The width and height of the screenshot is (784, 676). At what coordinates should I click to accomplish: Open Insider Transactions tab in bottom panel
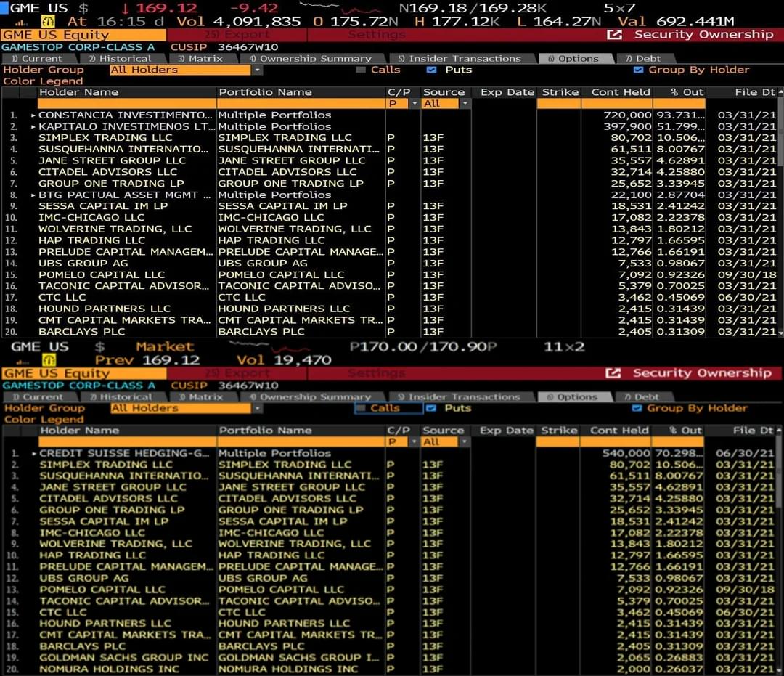[462, 397]
